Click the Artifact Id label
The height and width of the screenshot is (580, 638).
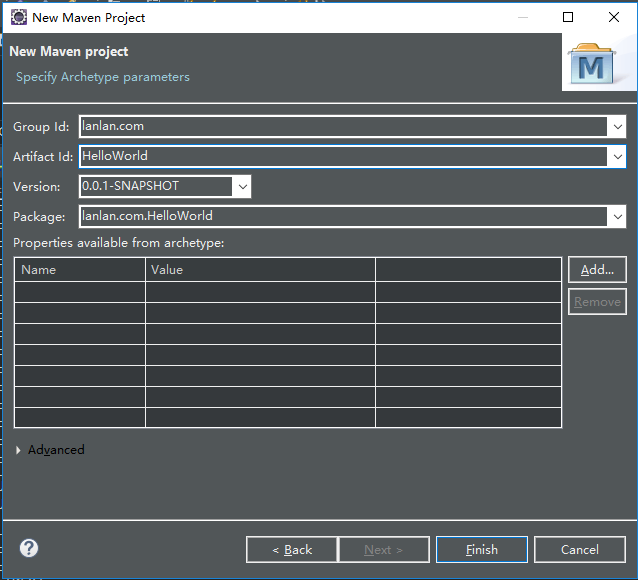pos(43,157)
